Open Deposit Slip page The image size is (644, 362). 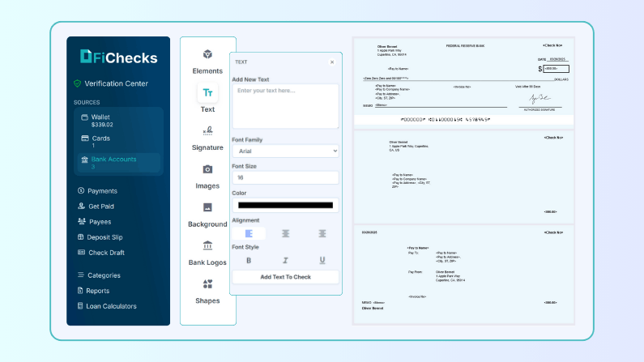[100, 237]
